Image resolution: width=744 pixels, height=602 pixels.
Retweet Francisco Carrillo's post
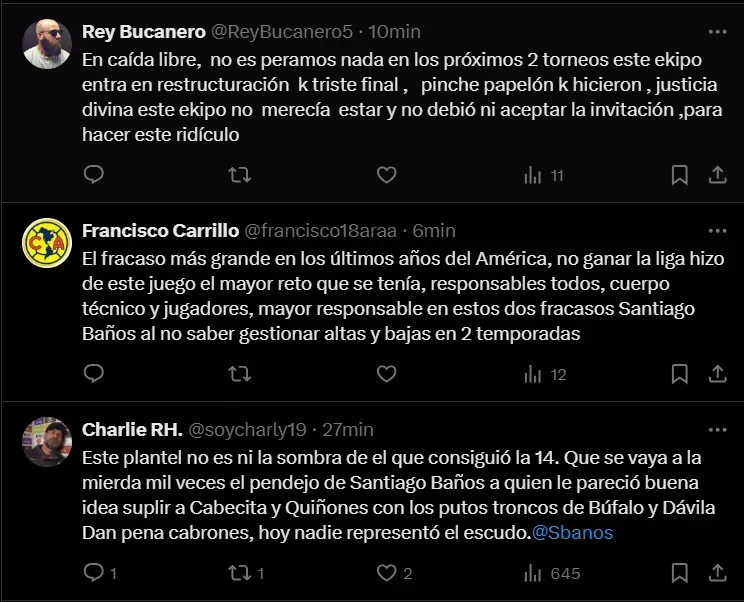(x=240, y=374)
